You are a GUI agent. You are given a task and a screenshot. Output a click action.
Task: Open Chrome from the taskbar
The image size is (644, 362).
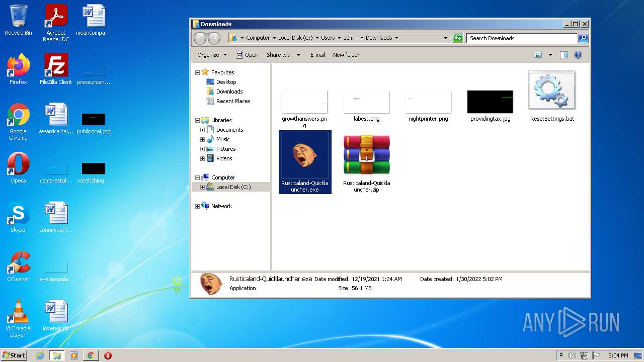(91, 355)
